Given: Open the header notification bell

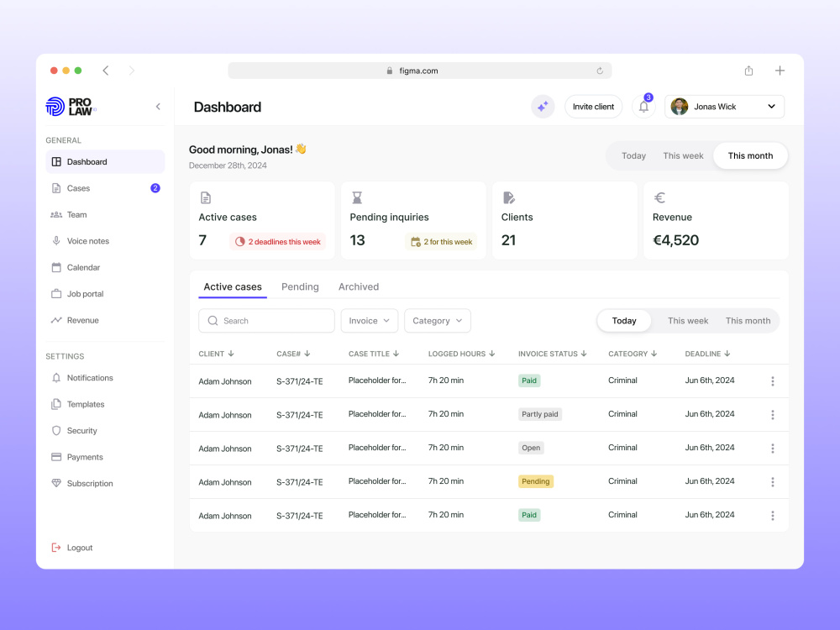Looking at the screenshot, I should [x=644, y=107].
